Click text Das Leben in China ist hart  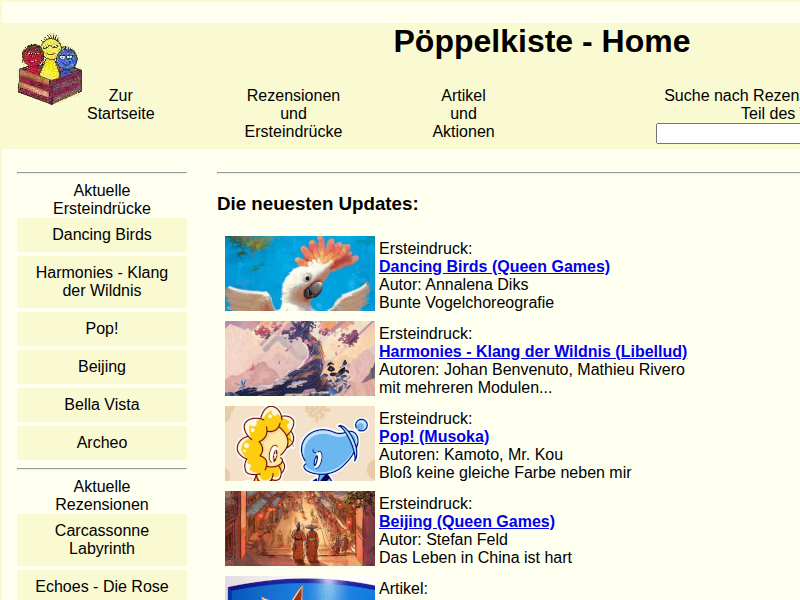(x=476, y=558)
